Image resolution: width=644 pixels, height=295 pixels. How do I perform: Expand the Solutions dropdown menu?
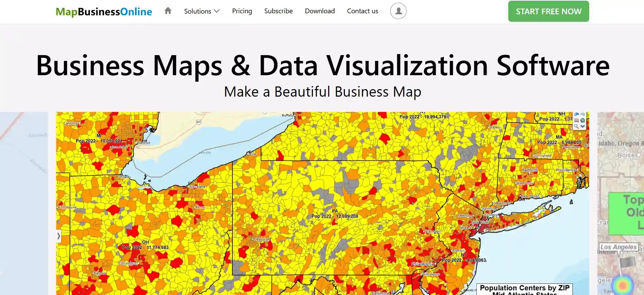[202, 11]
